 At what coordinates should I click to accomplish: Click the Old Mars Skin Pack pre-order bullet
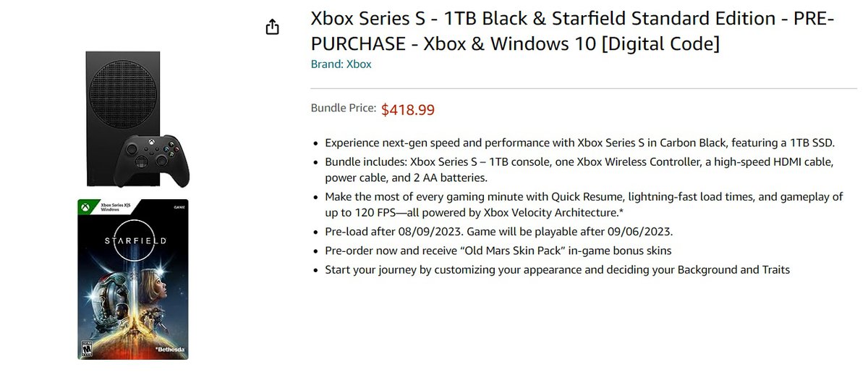pyautogui.click(x=498, y=251)
